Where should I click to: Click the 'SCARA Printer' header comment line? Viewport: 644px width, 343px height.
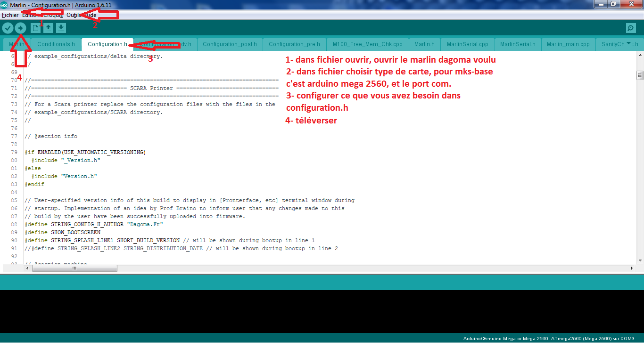[x=151, y=88]
